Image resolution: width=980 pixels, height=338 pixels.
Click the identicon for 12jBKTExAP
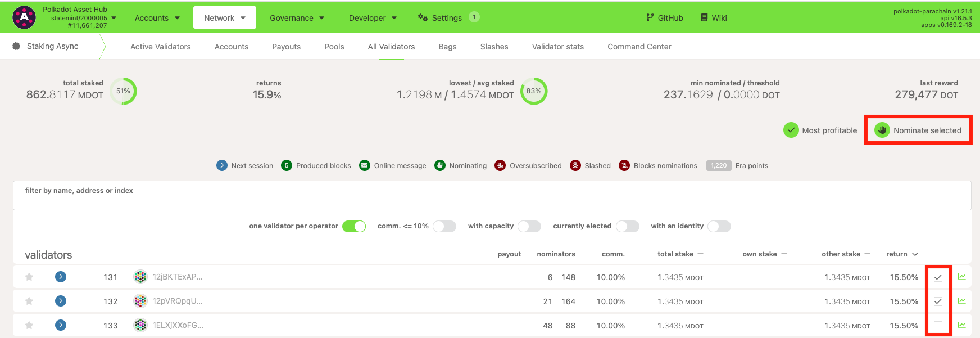pyautogui.click(x=140, y=277)
